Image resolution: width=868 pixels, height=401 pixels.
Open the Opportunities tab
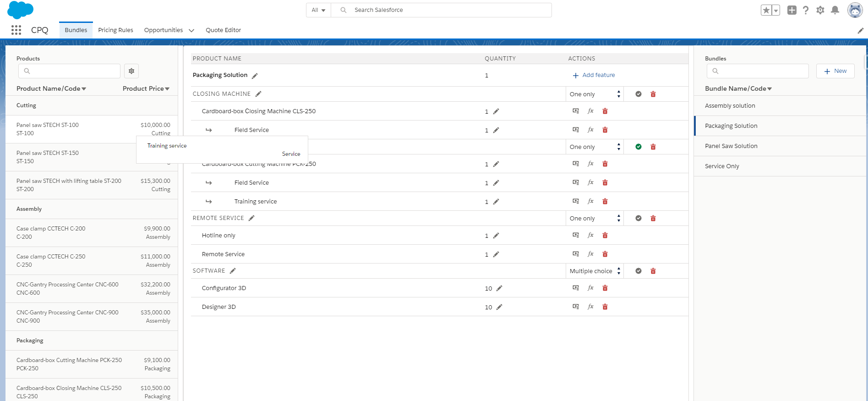pyautogui.click(x=163, y=30)
